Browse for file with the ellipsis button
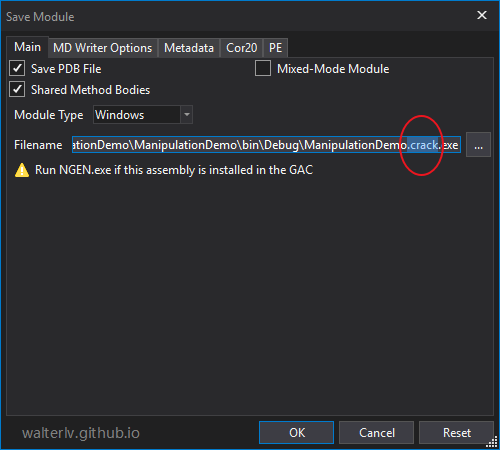Screen dimensions: 500x450 (x=478, y=145)
